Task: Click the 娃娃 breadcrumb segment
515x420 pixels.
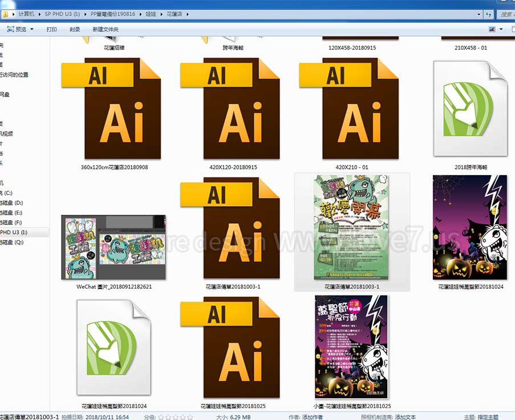Action: coord(151,14)
